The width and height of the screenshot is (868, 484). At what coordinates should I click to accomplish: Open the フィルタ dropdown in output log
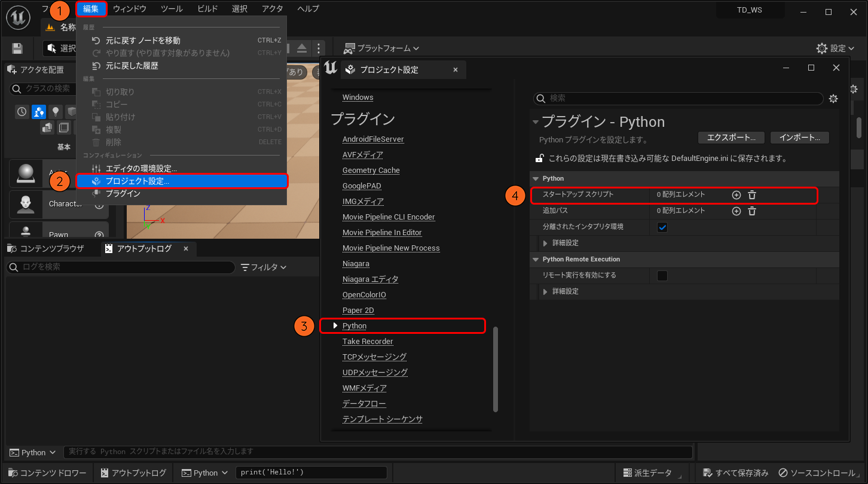pos(264,267)
